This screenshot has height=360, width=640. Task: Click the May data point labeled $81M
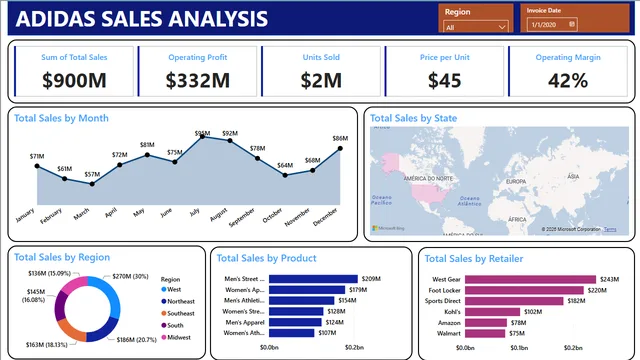147,155
